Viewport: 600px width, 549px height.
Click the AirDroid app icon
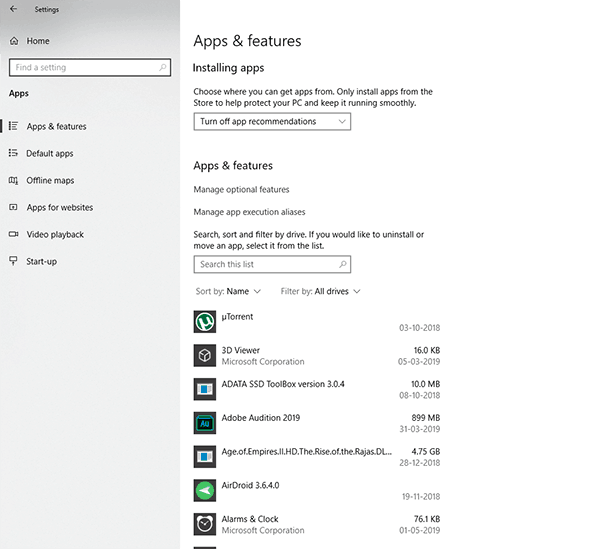coord(205,490)
